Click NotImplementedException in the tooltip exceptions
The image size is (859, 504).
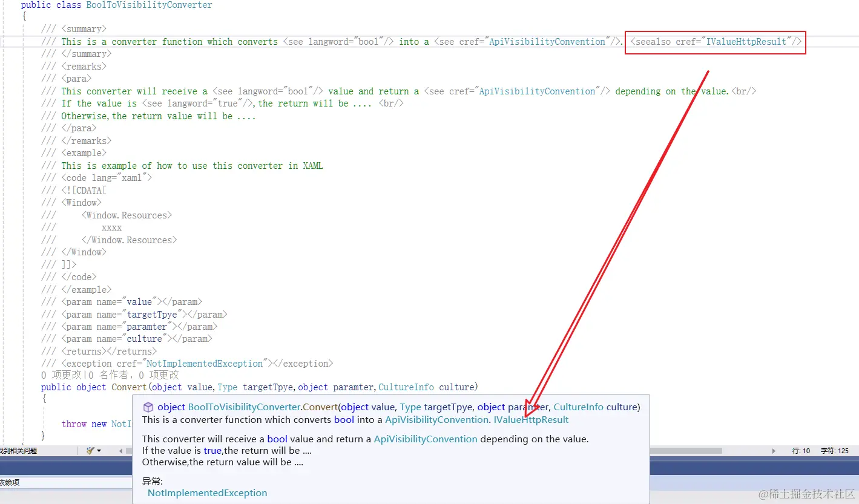pos(208,493)
